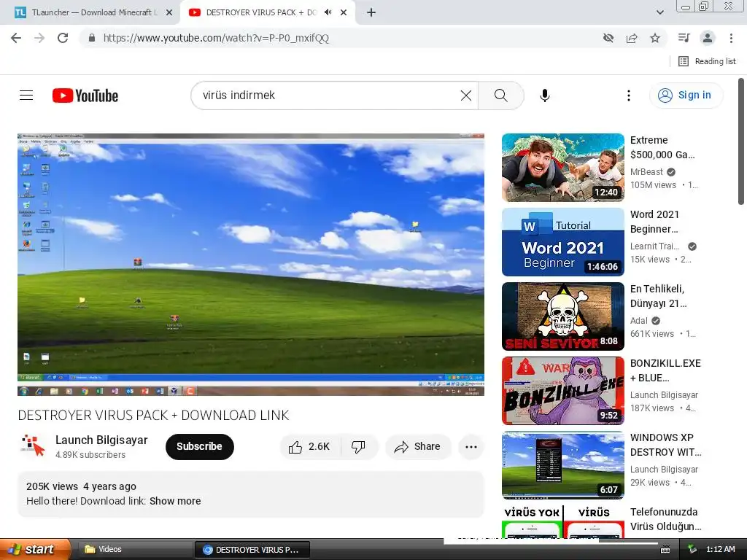Screen dimensions: 747x560
Task: Like the video with thumbs up
Action: [x=309, y=447]
